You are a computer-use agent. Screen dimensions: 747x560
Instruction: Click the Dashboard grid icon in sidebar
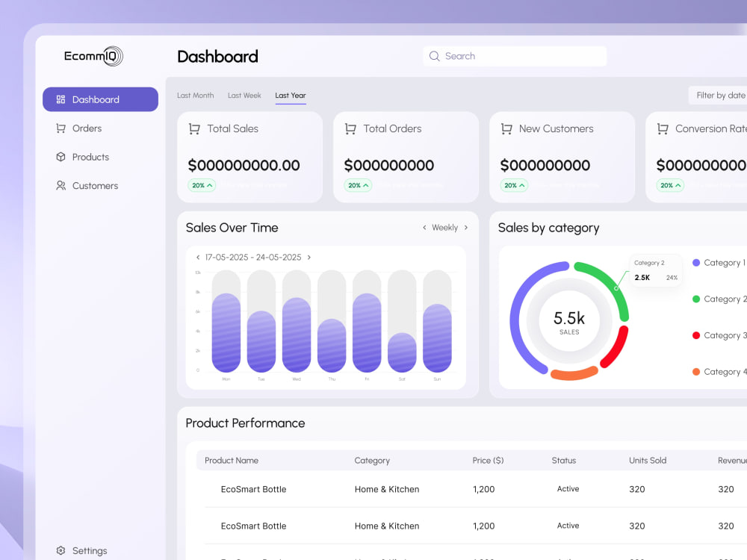point(61,99)
